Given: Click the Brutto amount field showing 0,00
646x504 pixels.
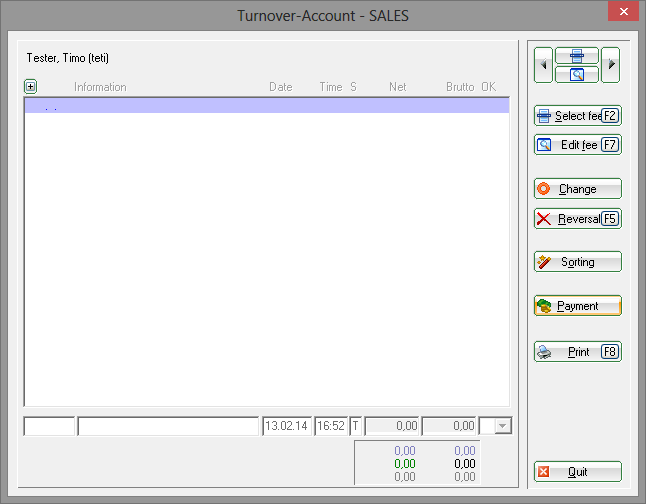Looking at the screenshot, I should 449,426.
